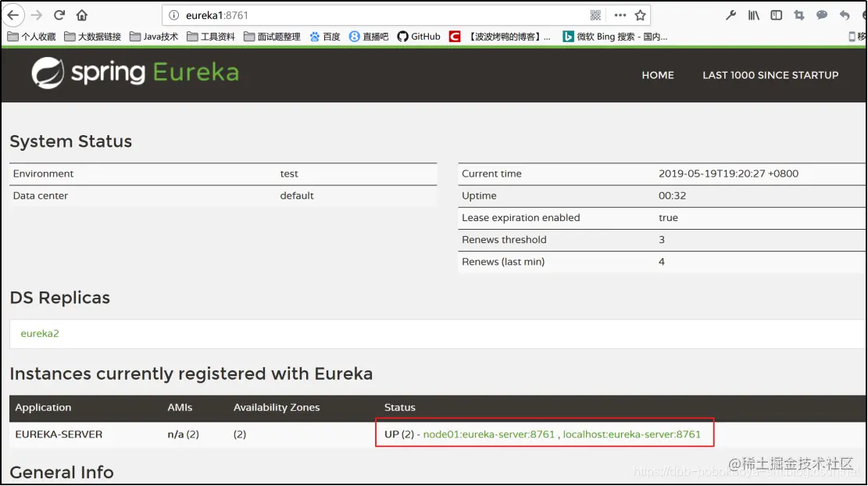Open the browser home page icon
868x486 pixels.
click(82, 15)
